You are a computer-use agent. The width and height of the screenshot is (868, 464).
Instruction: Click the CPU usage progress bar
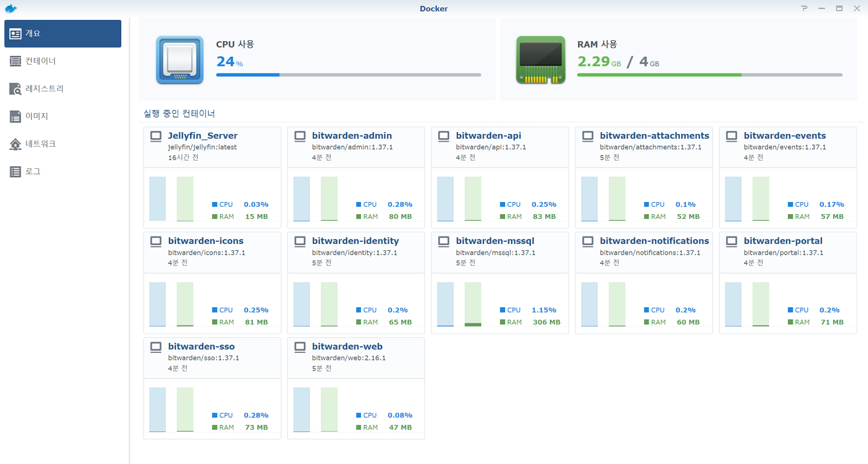click(348, 75)
